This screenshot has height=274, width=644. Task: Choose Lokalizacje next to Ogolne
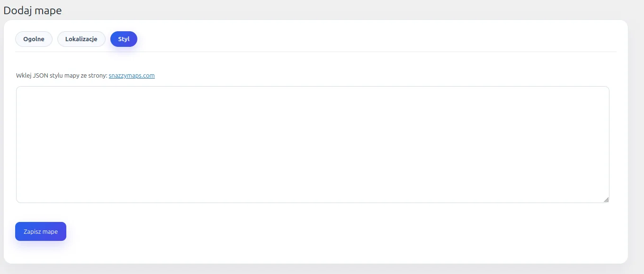pos(81,39)
